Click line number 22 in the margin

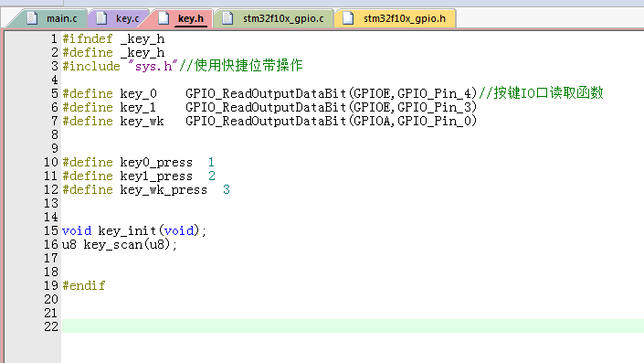(x=51, y=326)
